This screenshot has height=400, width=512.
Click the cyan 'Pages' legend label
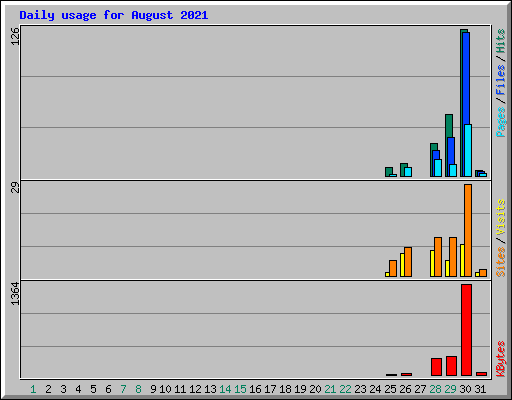[x=501, y=122]
